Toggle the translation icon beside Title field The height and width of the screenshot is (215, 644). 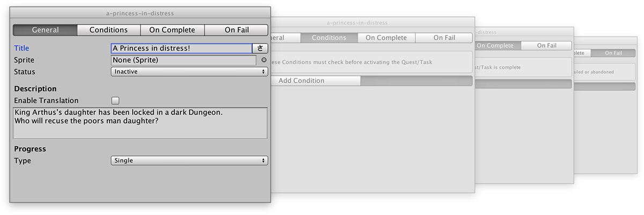[260, 48]
